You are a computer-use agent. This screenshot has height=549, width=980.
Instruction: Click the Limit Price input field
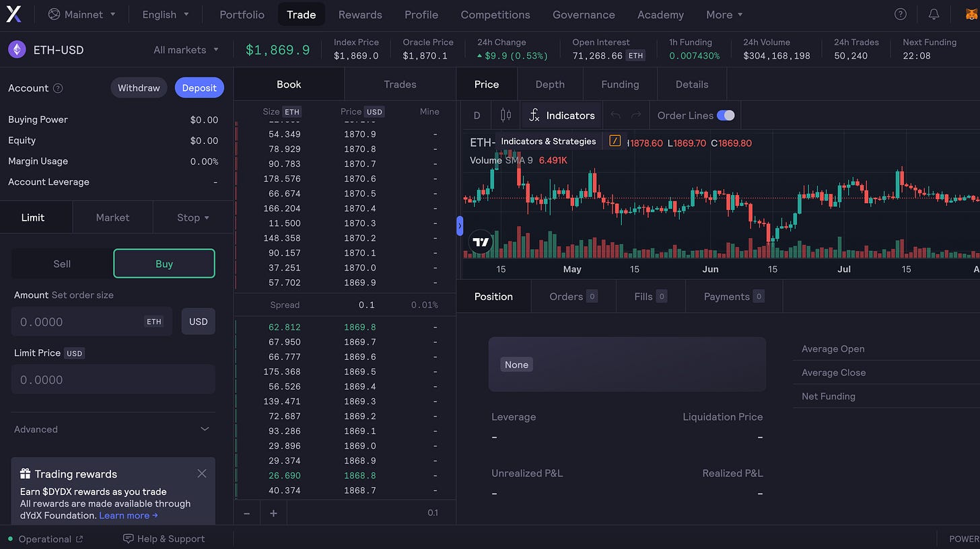113,379
